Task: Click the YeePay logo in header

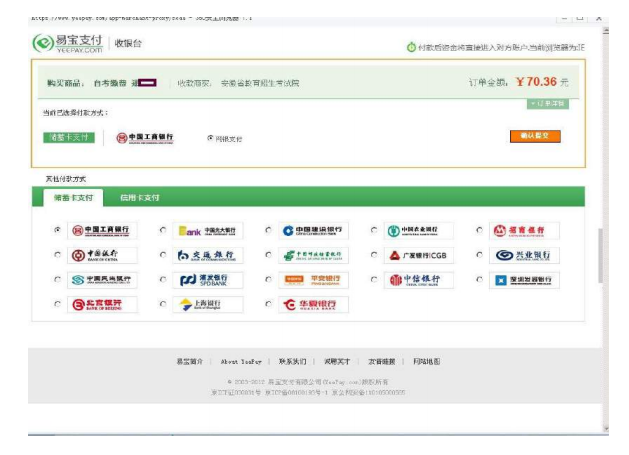Action: pyautogui.click(x=68, y=43)
